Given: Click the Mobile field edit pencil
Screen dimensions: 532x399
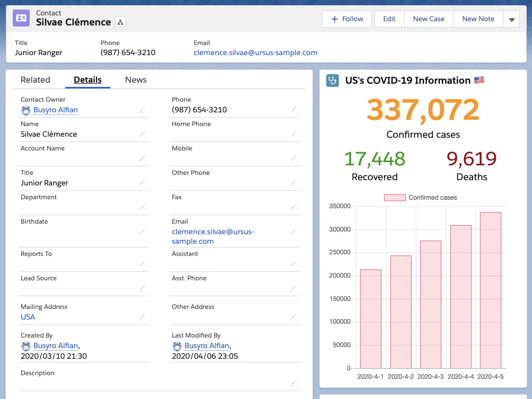Looking at the screenshot, I should coord(293,158).
